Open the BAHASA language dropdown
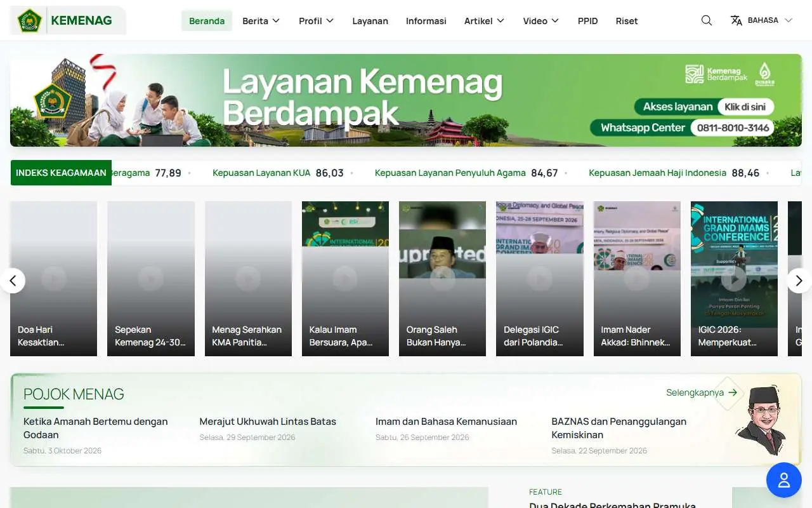The height and width of the screenshot is (508, 812). click(x=762, y=20)
